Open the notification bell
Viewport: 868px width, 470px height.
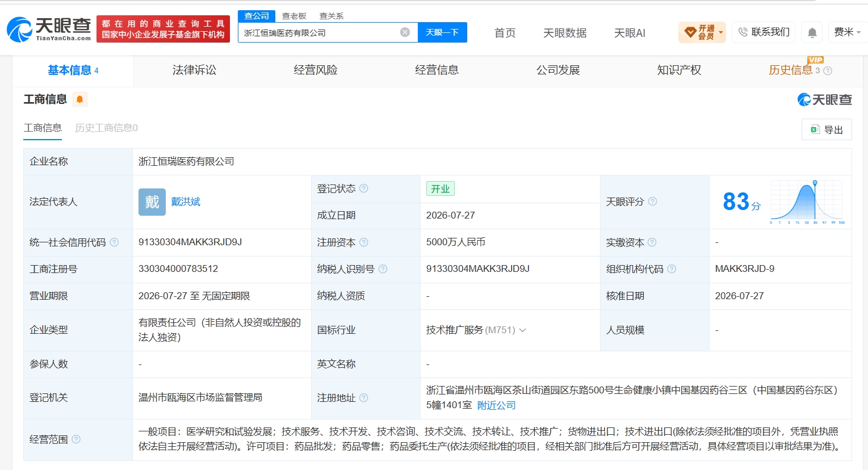click(812, 33)
